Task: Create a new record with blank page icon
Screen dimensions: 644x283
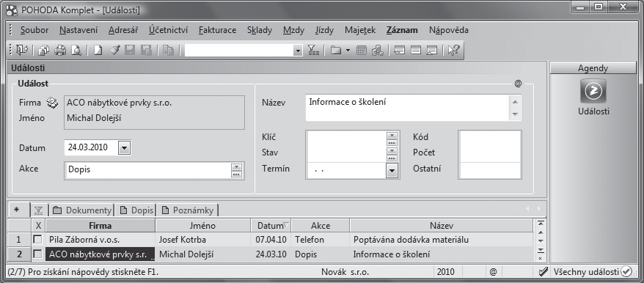Action: (x=97, y=50)
